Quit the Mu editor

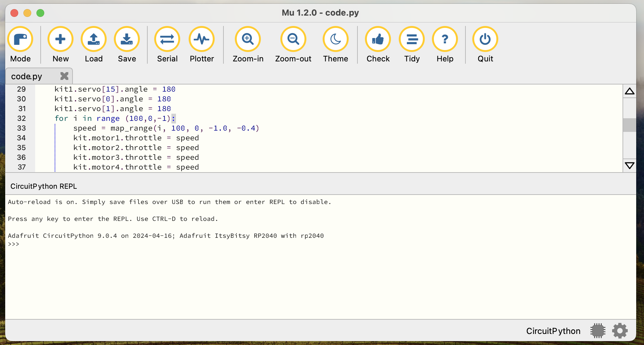point(485,39)
